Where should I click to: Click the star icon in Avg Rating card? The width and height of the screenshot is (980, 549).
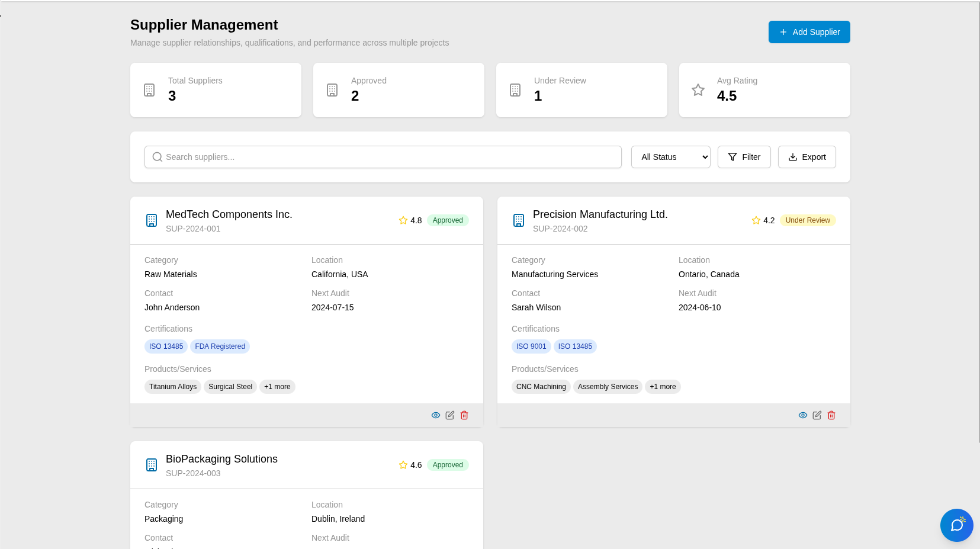(x=698, y=90)
